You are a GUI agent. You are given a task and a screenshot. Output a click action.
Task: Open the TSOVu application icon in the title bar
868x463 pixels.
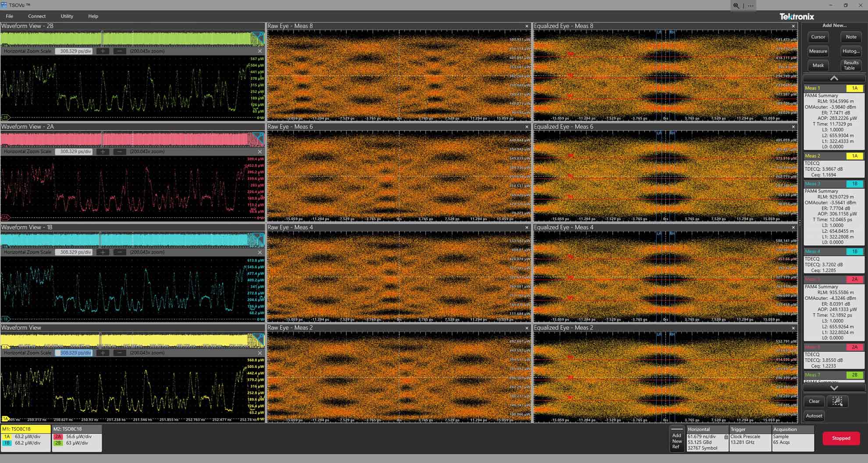(x=4, y=4)
